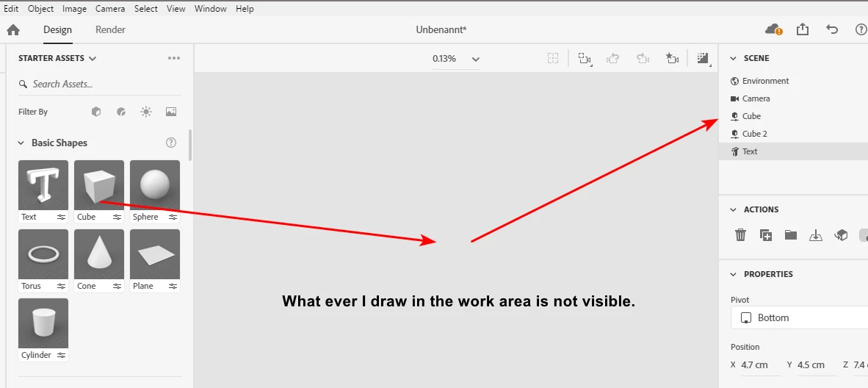This screenshot has height=388, width=868.
Task: Go to the Home screen icon
Action: 13,30
